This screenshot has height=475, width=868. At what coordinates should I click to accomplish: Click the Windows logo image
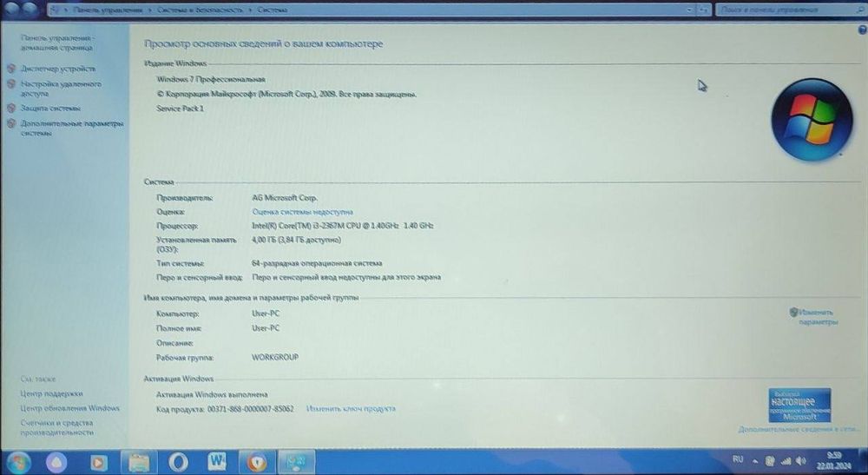[812, 120]
